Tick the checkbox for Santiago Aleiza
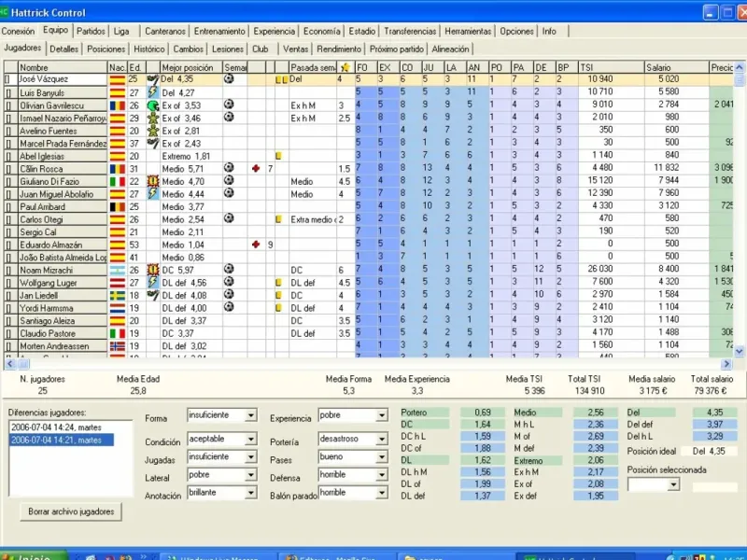The height and width of the screenshot is (560, 747). [x=7, y=321]
